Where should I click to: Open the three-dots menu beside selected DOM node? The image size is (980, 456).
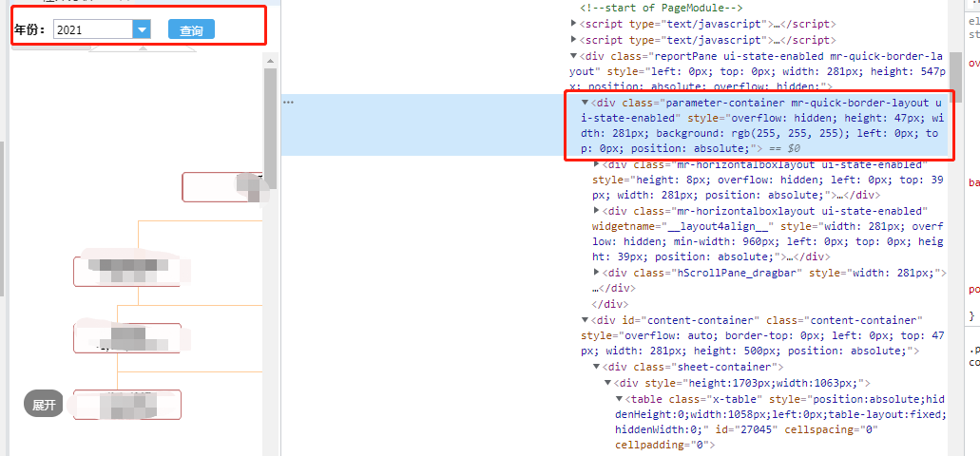click(288, 103)
